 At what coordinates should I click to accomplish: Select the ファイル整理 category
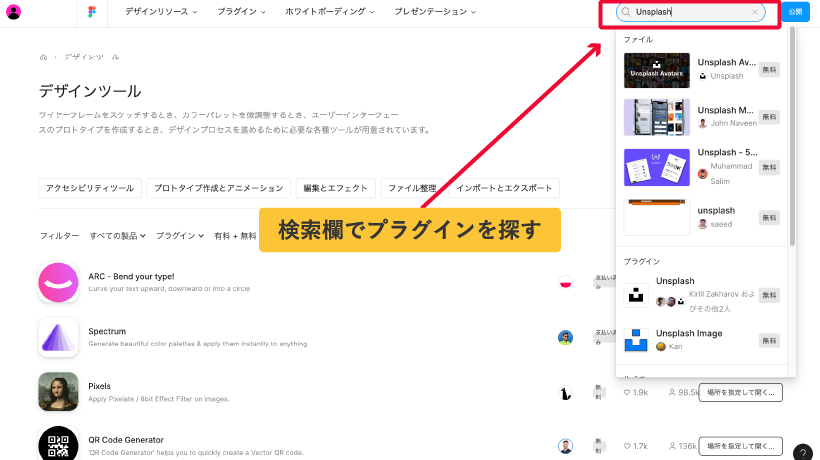tap(412, 188)
